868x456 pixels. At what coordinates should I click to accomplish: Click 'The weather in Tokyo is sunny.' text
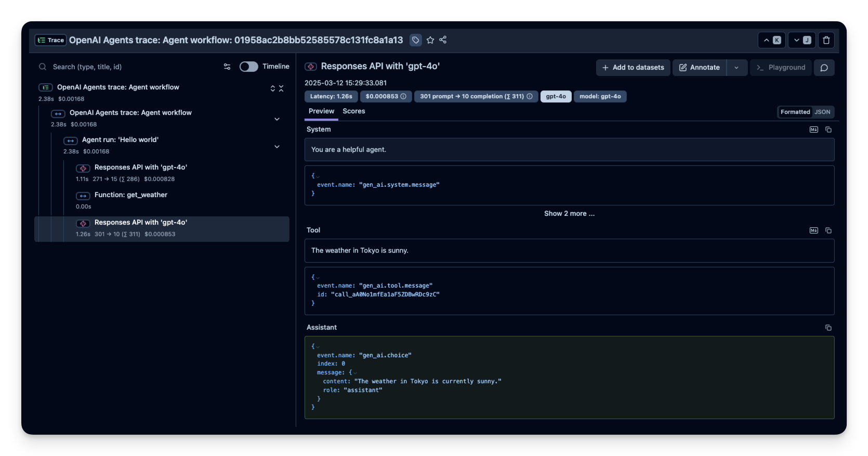(x=360, y=251)
